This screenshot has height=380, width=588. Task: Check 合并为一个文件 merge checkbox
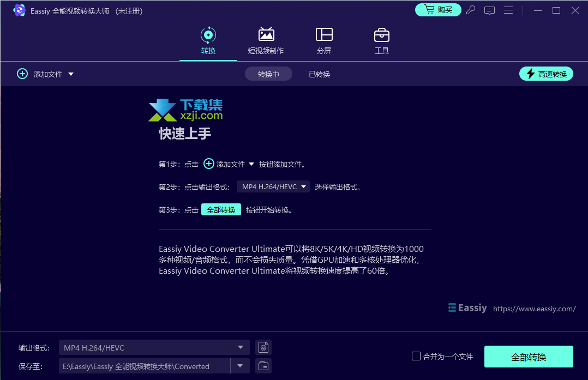416,356
